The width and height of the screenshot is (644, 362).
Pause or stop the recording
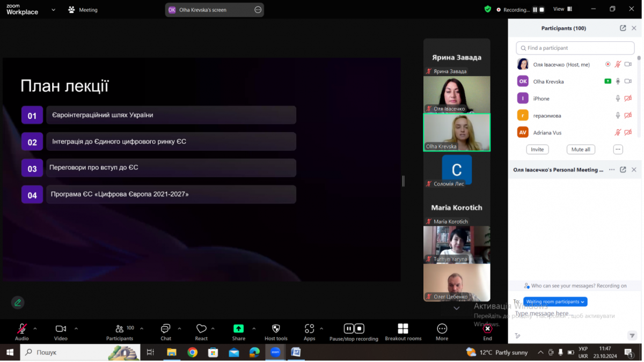point(354,329)
